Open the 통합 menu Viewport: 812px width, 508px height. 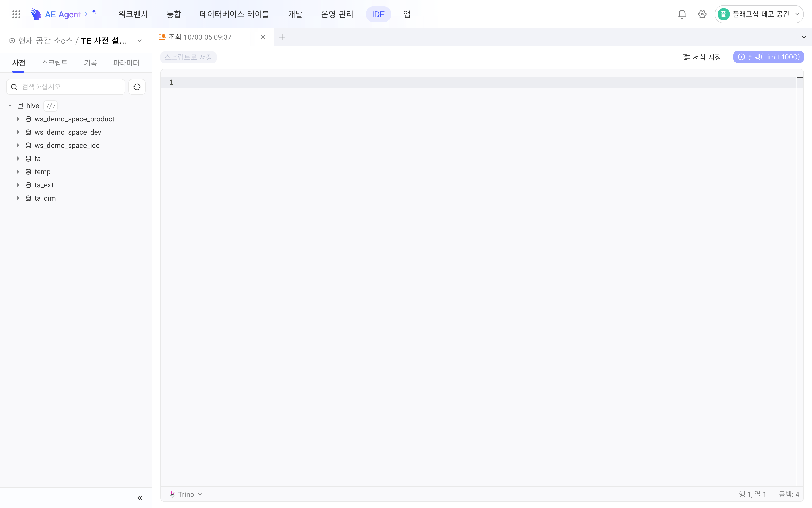[174, 14]
